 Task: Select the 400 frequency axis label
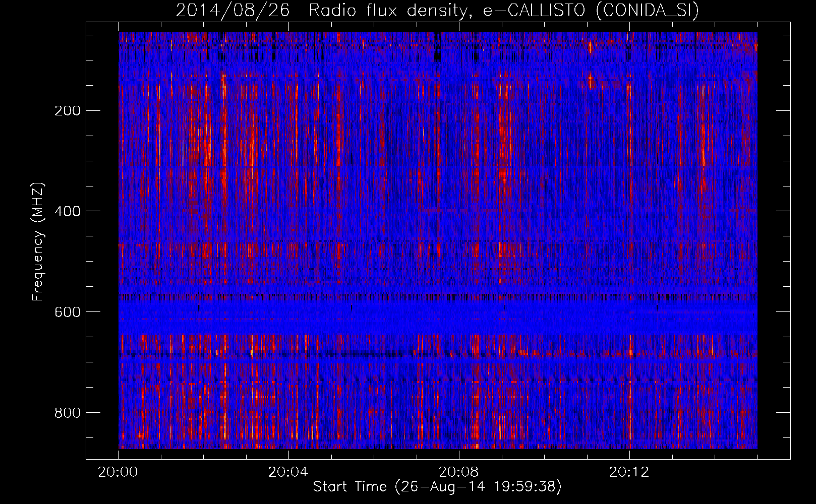[x=68, y=211]
